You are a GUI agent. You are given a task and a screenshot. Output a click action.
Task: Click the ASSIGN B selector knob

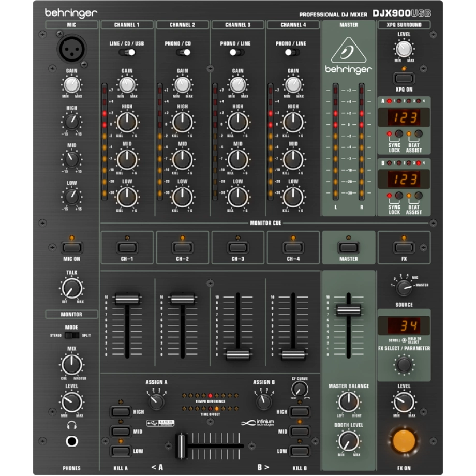point(264,401)
